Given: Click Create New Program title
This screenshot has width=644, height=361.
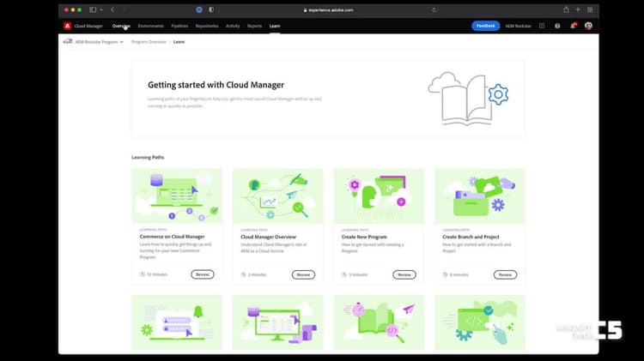Looking at the screenshot, I should pos(364,238).
